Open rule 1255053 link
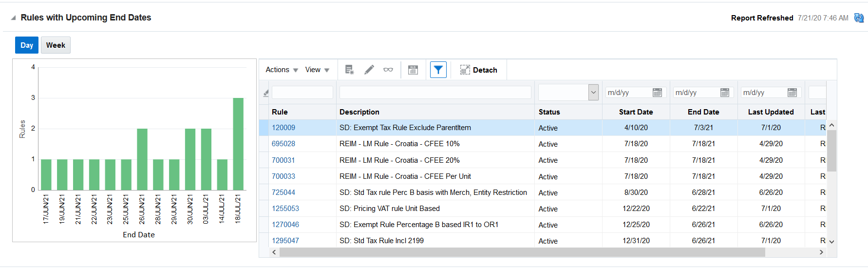The height and width of the screenshot is (268, 868). [285, 209]
